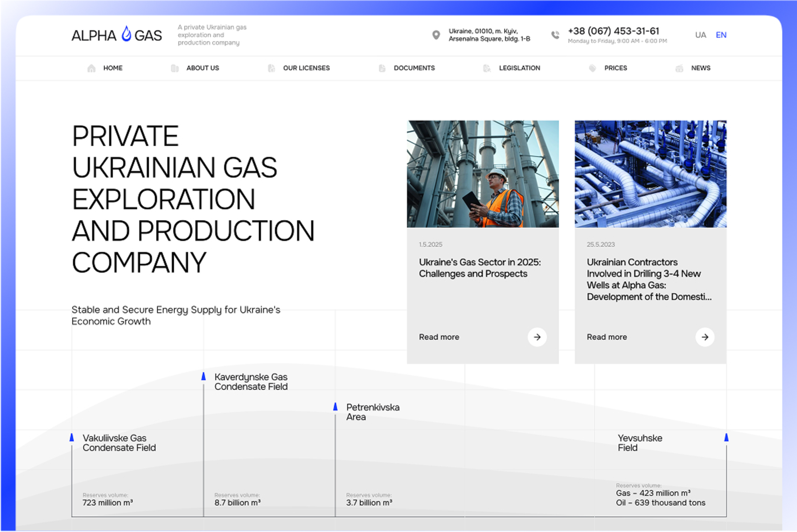Select the Home icon in navigation
Viewport: 797px width, 532px height.
91,68
